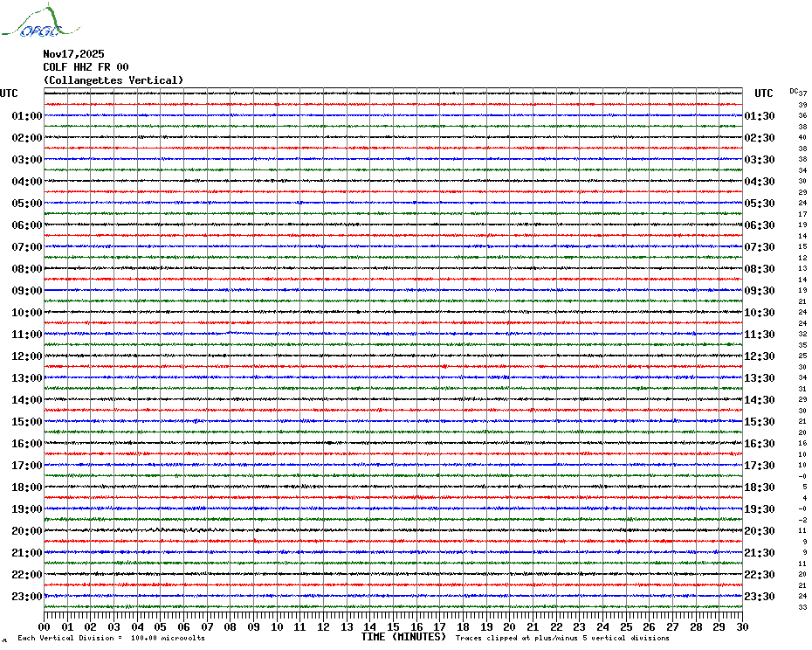Screen dimensions: 812x650
Task: Click minute 27 on the bottom time axis
Action: coord(672,626)
